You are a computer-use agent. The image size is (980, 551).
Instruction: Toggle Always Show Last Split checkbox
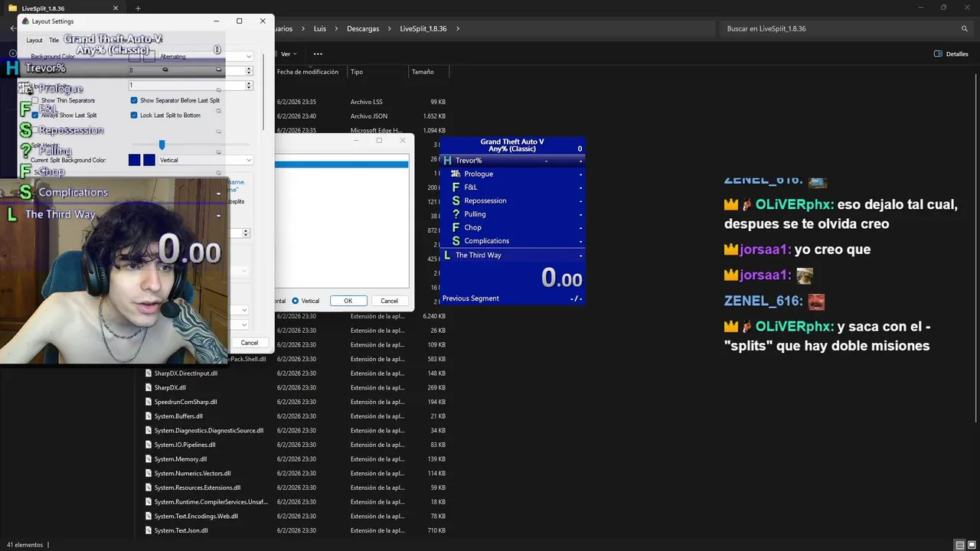[x=34, y=115]
